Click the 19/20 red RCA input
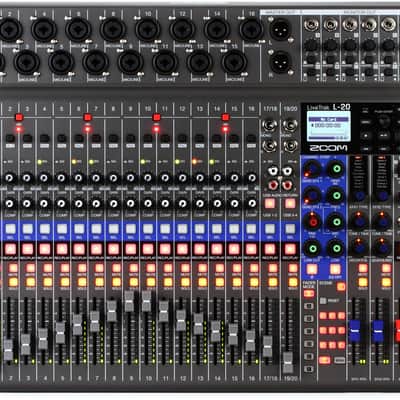This screenshot has height=400, width=400. click(x=287, y=184)
